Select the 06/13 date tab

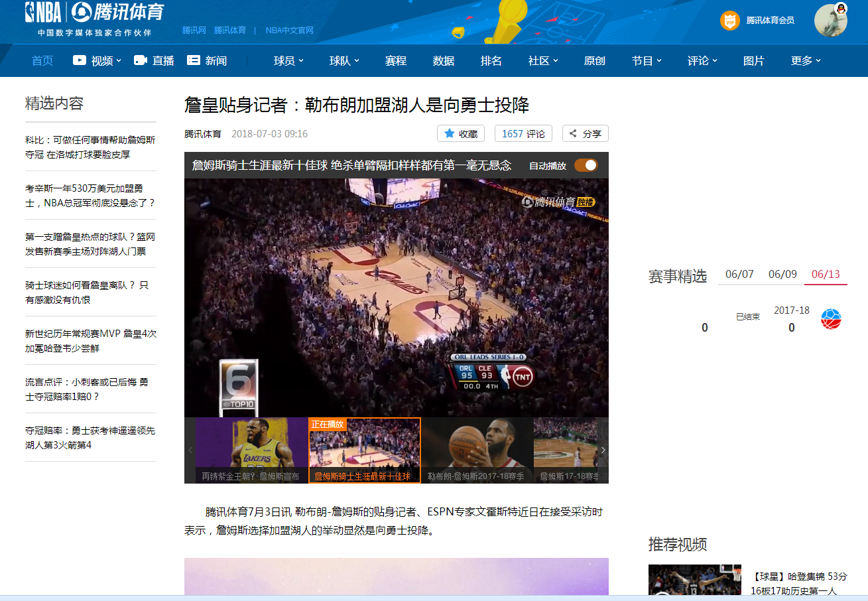tap(826, 274)
